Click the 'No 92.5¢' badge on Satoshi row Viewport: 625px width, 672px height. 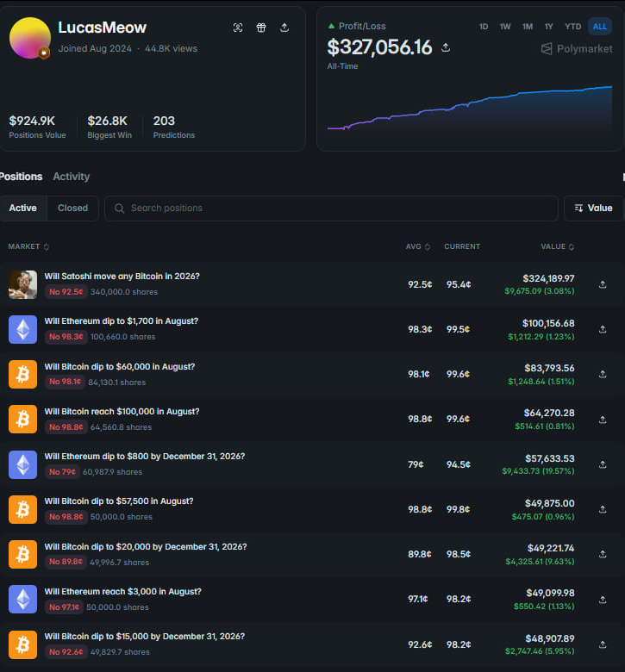(66, 292)
